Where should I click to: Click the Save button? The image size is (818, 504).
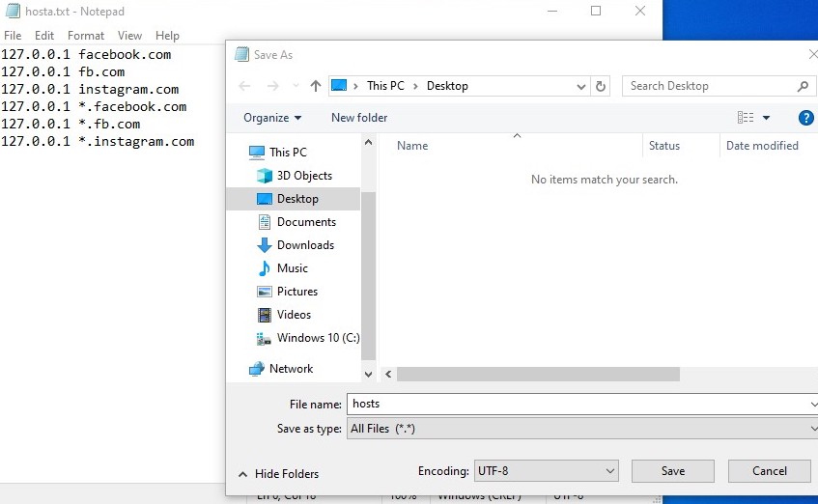673,471
